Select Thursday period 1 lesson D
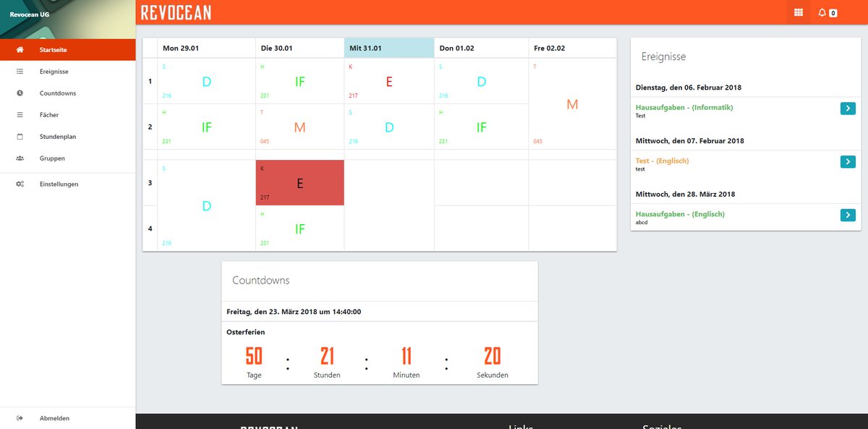This screenshot has width=868, height=429. tap(482, 81)
